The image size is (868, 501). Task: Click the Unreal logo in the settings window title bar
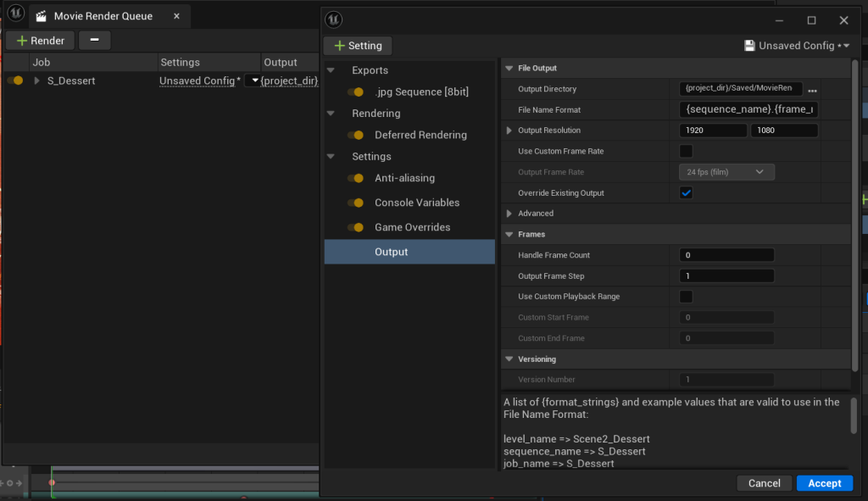click(x=334, y=20)
